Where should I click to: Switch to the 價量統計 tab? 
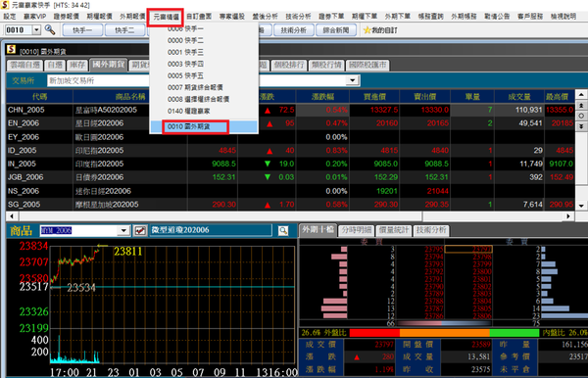coord(394,230)
